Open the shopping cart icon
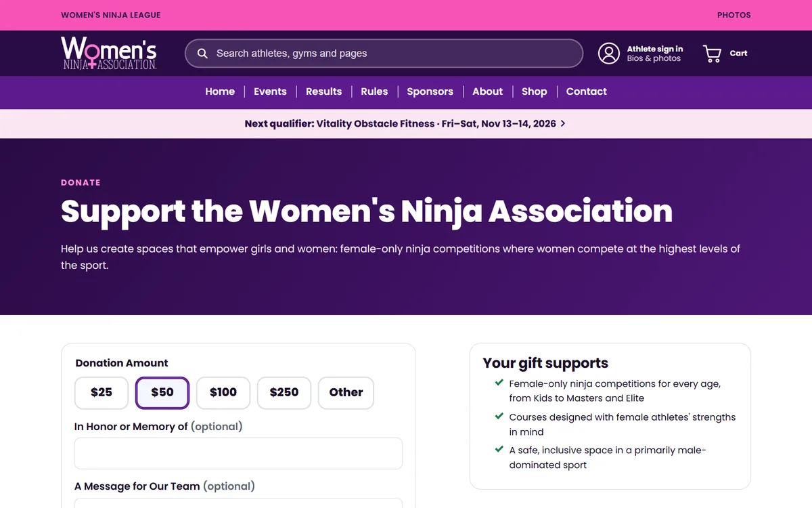 [712, 54]
